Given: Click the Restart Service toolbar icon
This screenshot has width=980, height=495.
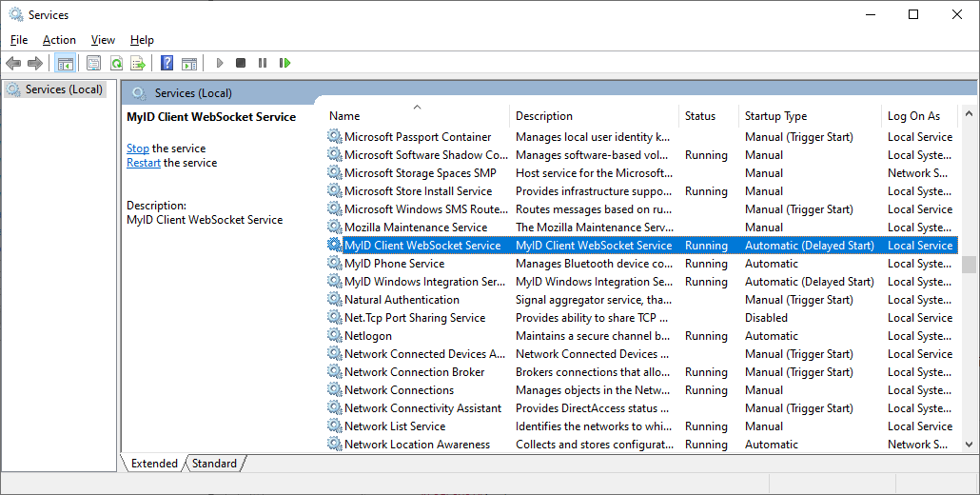Looking at the screenshot, I should pyautogui.click(x=284, y=63).
